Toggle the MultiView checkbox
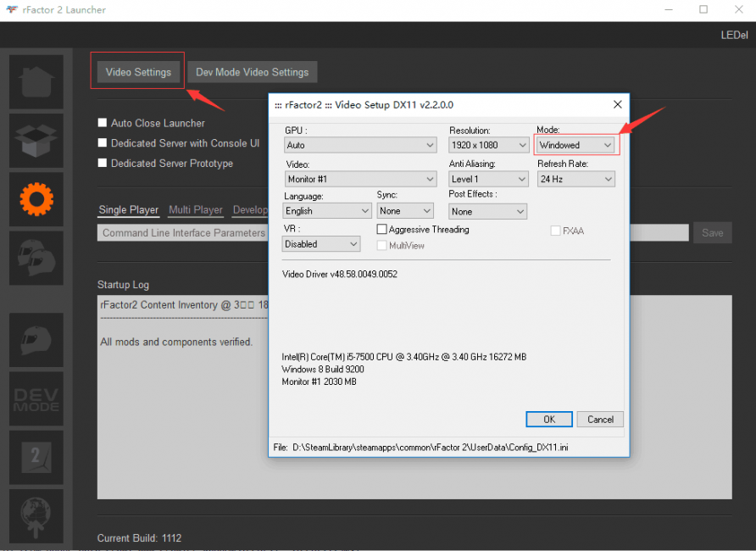The image size is (756, 551). click(x=382, y=245)
